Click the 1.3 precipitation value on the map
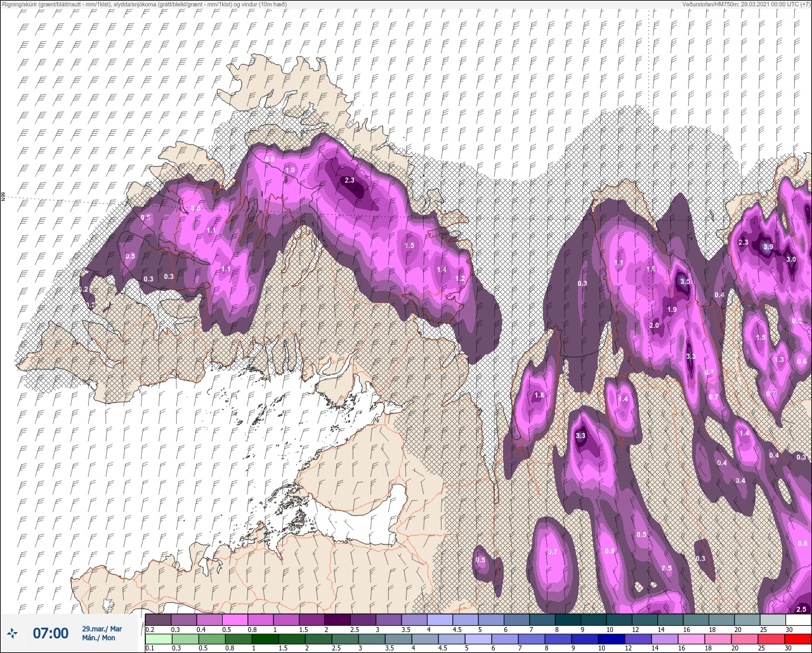This screenshot has width=812, height=653. tap(780, 360)
